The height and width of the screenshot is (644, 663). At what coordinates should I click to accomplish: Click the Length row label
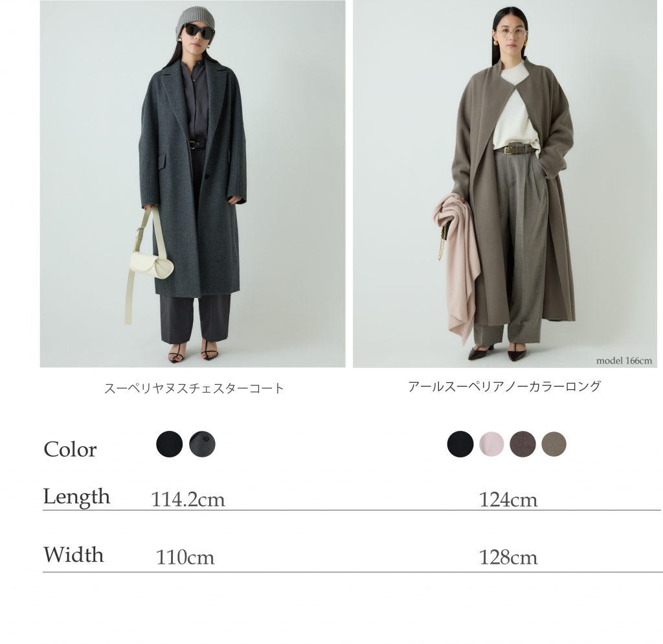(76, 497)
